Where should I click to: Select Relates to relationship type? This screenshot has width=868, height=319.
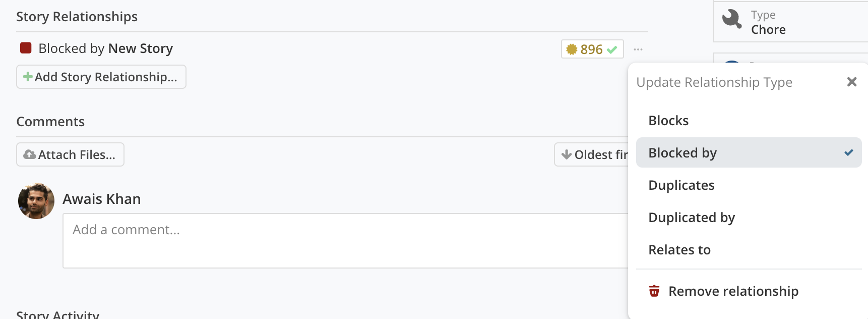(x=679, y=250)
